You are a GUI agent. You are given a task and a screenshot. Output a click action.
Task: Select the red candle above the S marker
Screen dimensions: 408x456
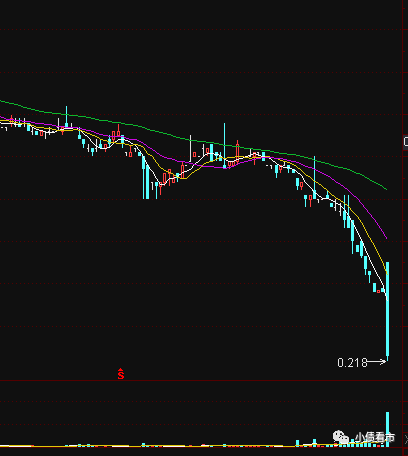pyautogui.click(x=118, y=131)
